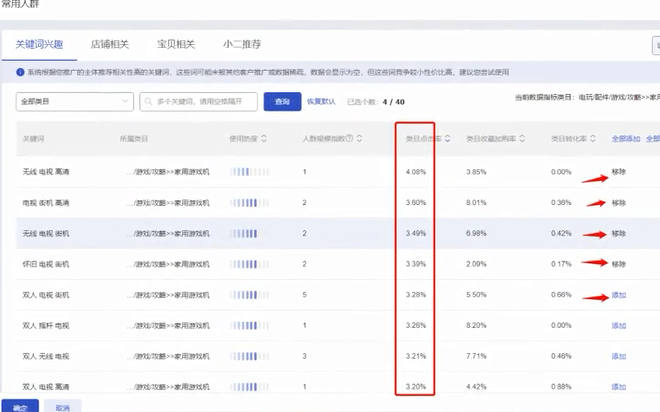Switch to the 关键词兴趣 tab
Screen dimensions: 660x412
pos(39,44)
